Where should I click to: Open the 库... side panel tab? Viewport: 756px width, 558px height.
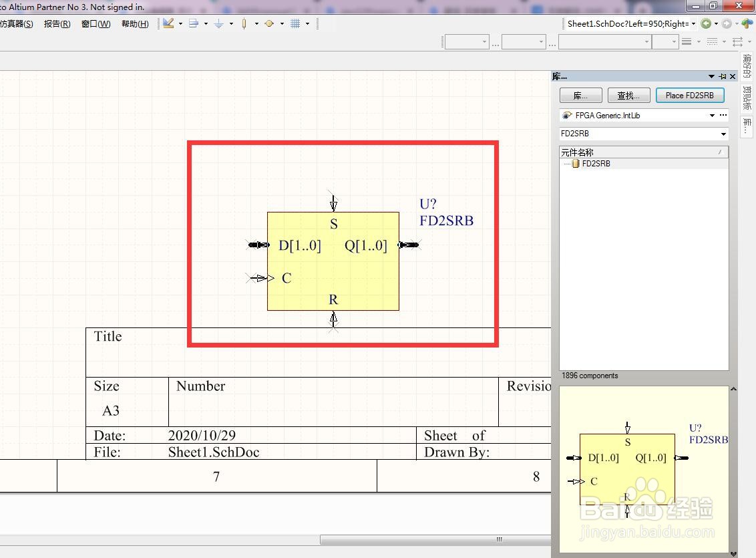pyautogui.click(x=747, y=127)
